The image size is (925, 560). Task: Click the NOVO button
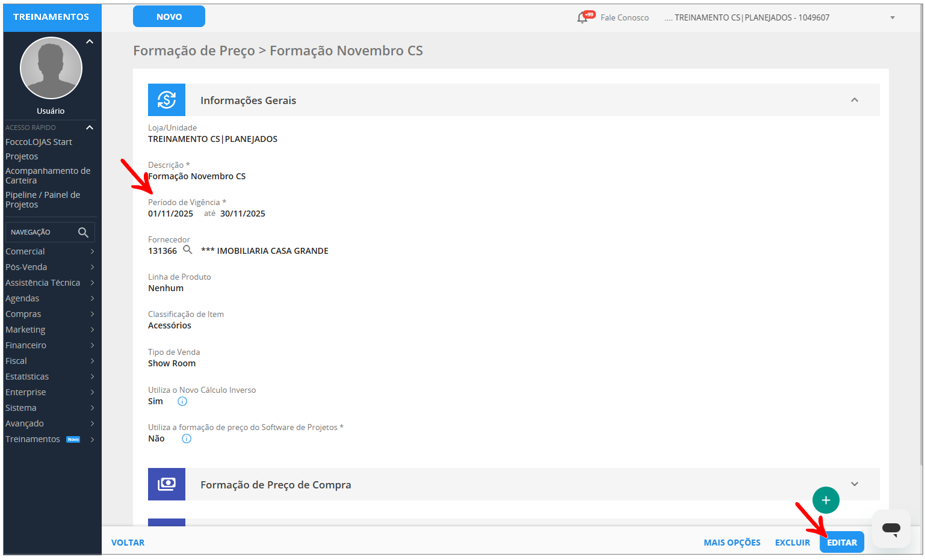coord(169,16)
